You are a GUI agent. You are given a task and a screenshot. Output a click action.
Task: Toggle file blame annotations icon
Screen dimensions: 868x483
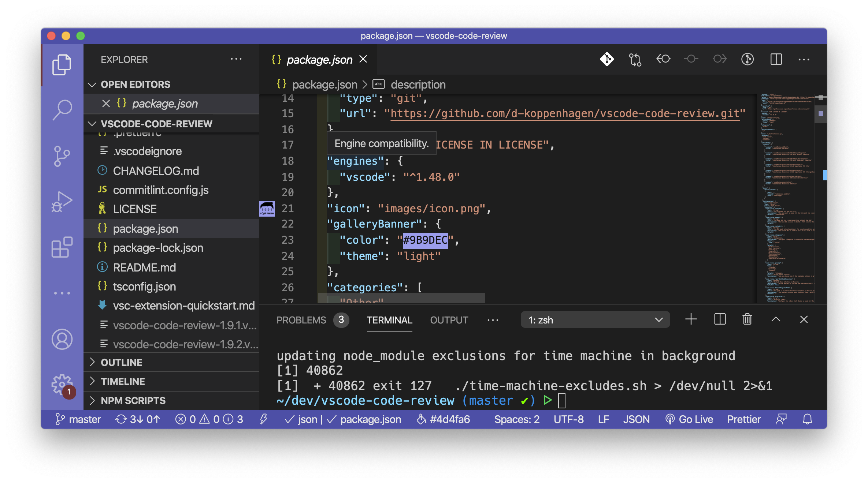click(748, 59)
